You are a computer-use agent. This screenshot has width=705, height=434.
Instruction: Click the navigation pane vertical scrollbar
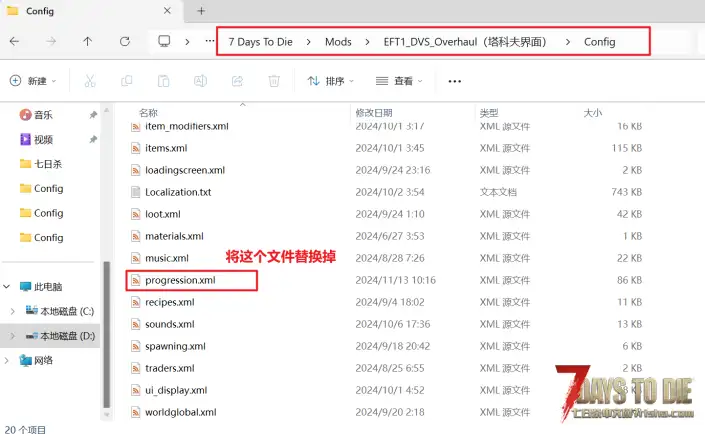[x=107, y=334]
